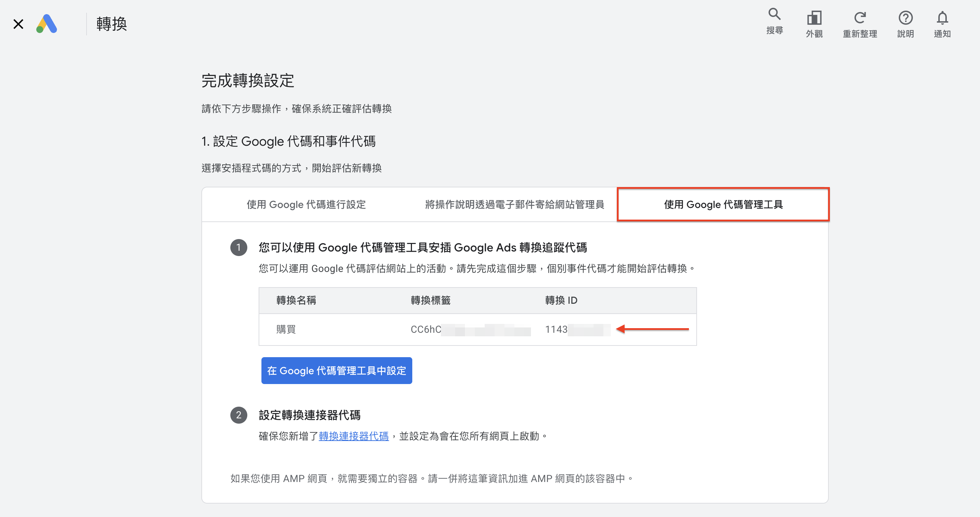Click the conversion label value CC6hC

click(x=471, y=329)
